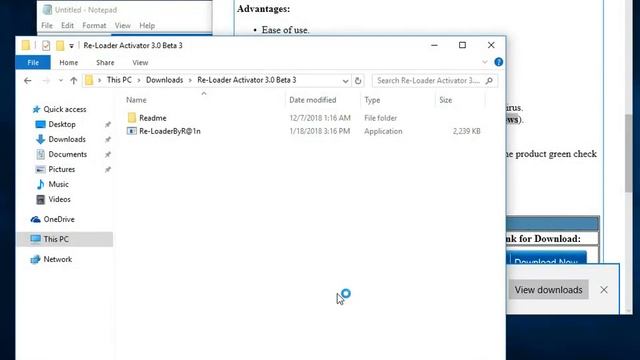Go back using the back arrow

[28, 80]
